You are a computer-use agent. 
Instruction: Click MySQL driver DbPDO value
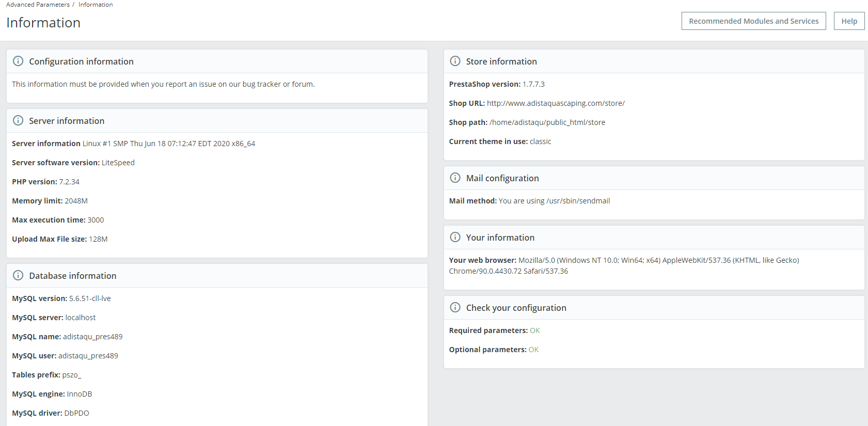[x=76, y=413]
